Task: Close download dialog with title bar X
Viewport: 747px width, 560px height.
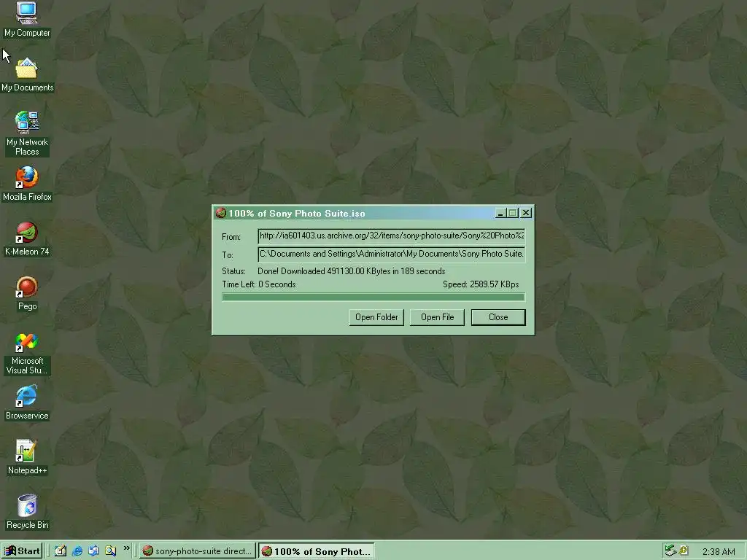Action: pos(526,213)
